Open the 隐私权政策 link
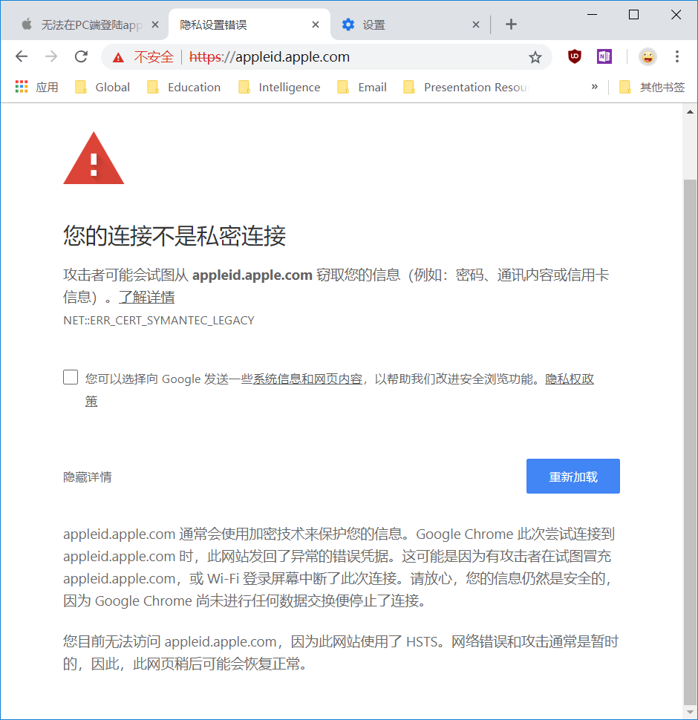 coord(569,379)
